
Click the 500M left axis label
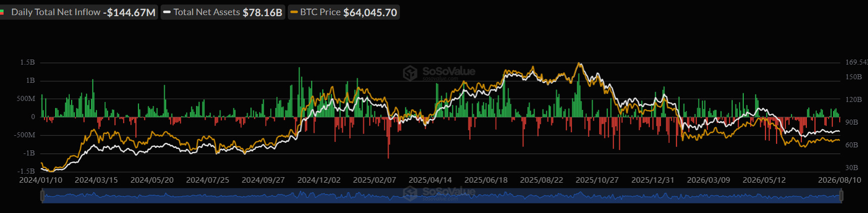click(26, 99)
